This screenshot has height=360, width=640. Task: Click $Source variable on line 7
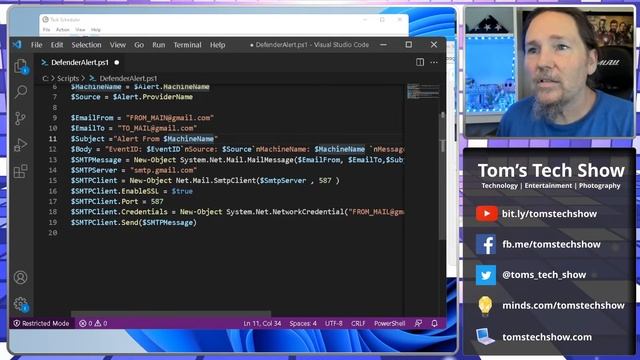coord(85,97)
